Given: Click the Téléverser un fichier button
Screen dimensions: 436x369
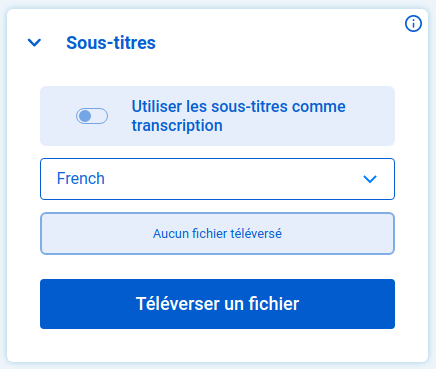Looking at the screenshot, I should (x=217, y=304).
